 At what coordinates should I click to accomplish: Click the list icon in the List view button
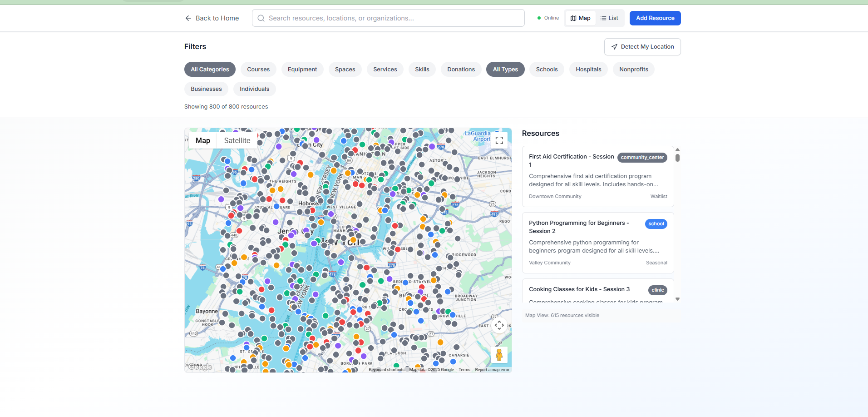click(603, 18)
